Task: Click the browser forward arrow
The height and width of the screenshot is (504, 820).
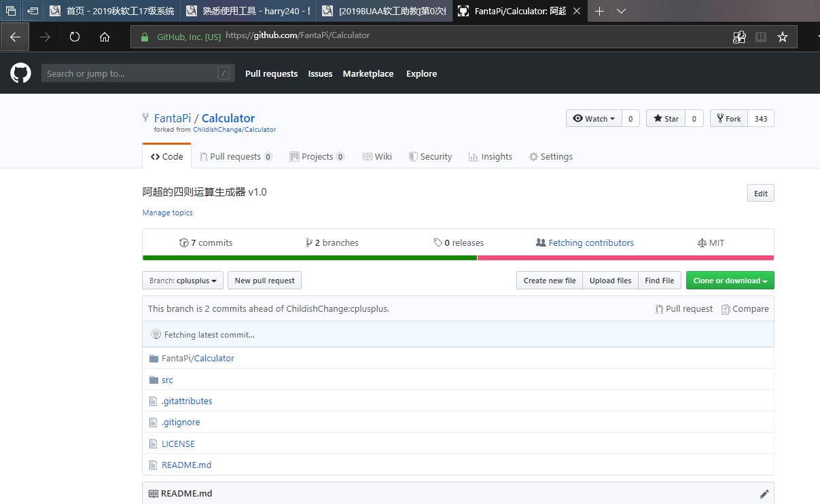Action: [x=45, y=37]
